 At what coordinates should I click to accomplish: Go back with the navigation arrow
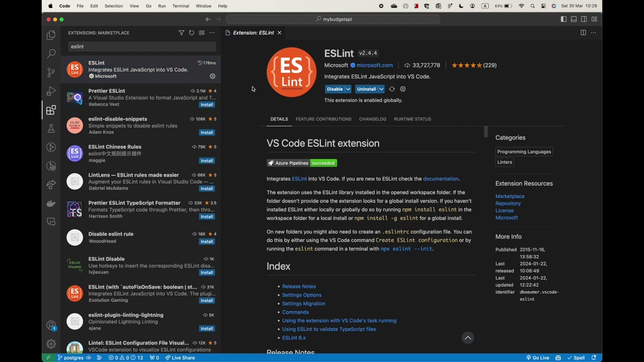tap(208, 19)
